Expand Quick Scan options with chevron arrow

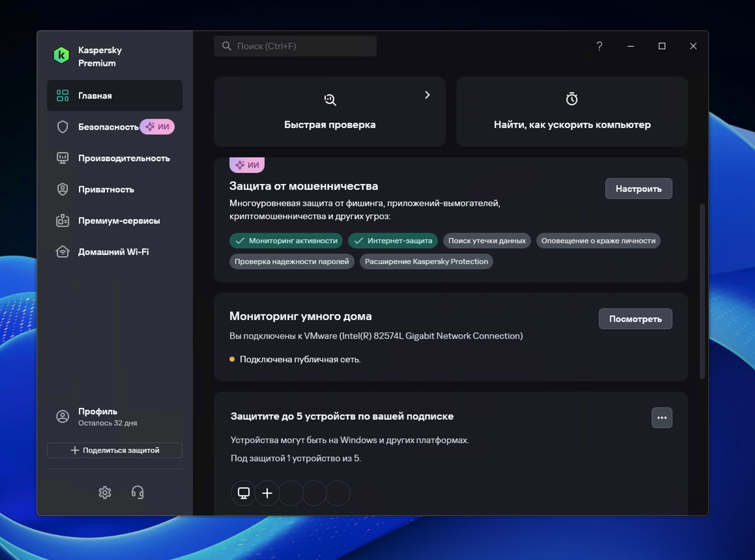click(428, 95)
